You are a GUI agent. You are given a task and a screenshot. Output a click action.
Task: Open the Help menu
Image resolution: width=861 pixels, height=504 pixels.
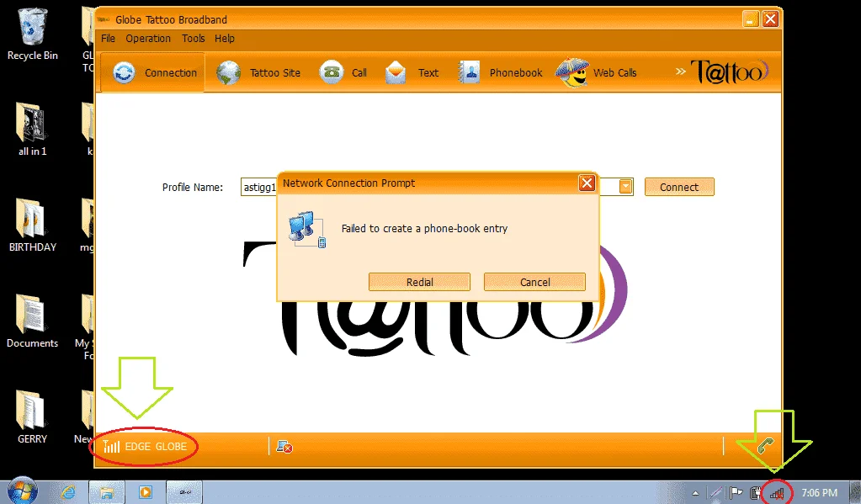click(225, 39)
